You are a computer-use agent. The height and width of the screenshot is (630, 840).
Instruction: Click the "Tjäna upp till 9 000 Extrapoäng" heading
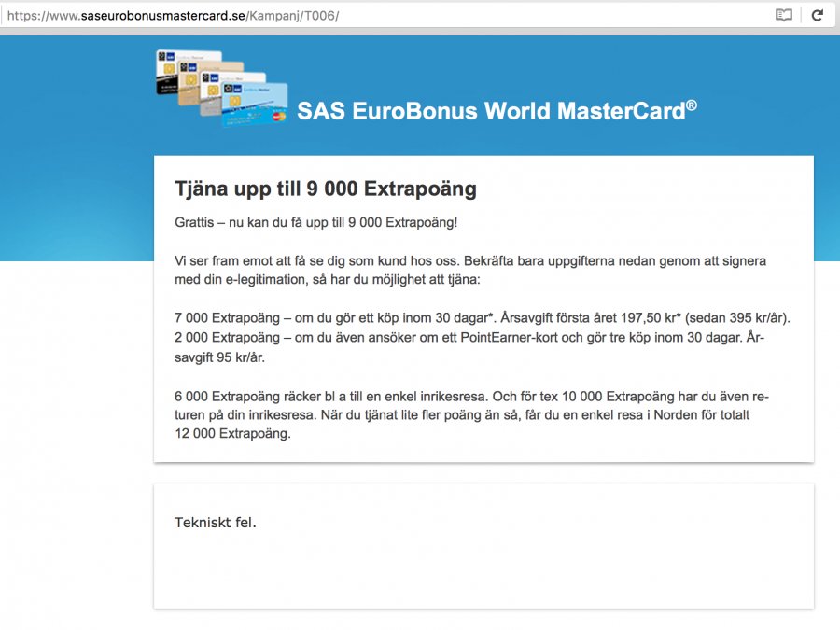point(326,189)
